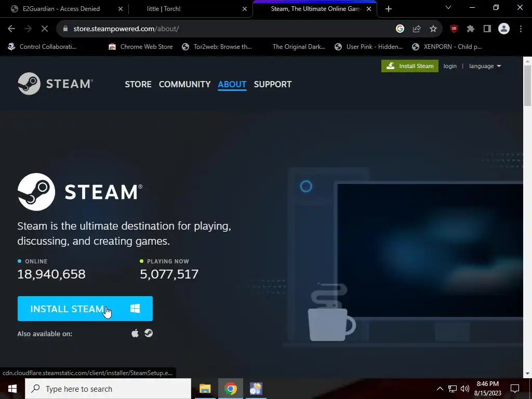Click the blue INSTALL STEAM button

[85, 309]
